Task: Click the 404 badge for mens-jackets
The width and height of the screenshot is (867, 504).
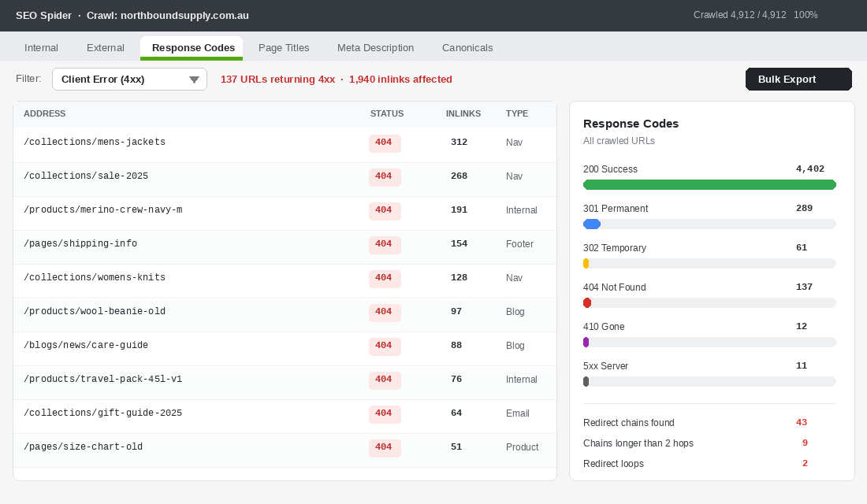Action: [x=385, y=143]
